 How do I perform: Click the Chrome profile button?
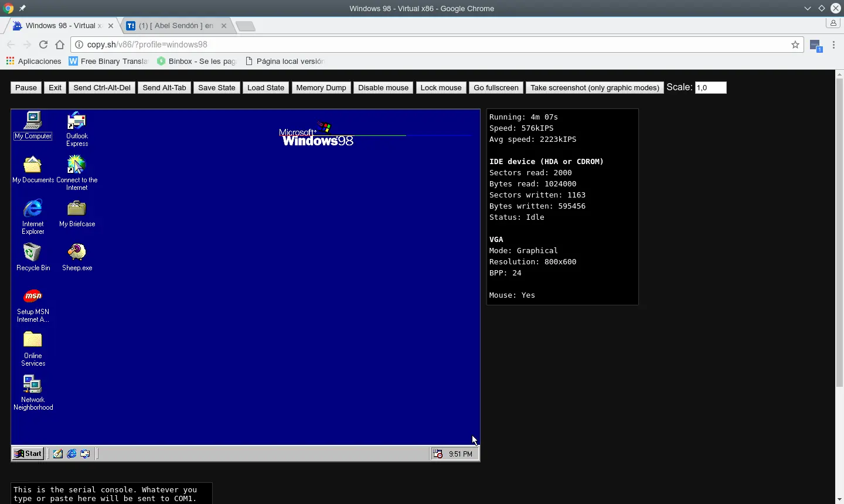(x=833, y=23)
